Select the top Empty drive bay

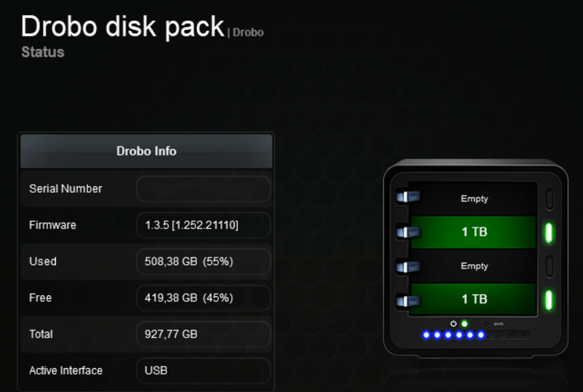tap(474, 198)
